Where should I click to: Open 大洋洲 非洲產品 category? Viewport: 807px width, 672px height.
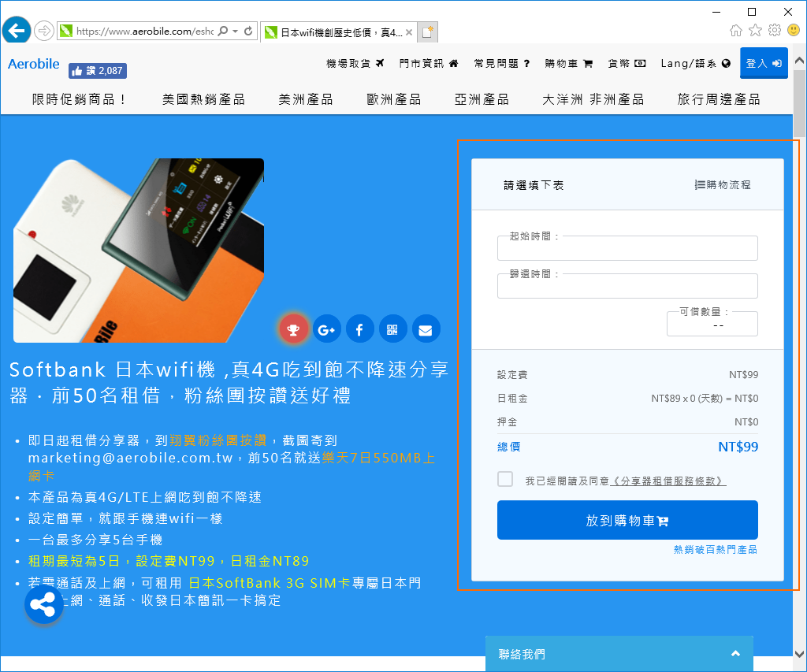tap(593, 99)
